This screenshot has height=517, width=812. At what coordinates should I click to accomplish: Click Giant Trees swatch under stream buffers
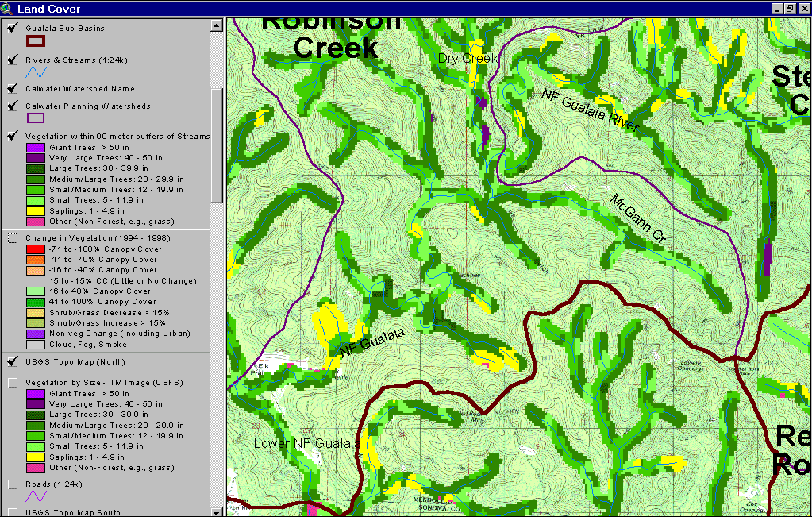tap(36, 148)
